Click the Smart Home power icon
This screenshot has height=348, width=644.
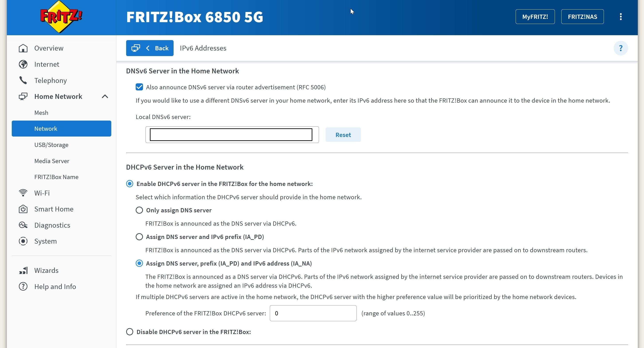[23, 209]
